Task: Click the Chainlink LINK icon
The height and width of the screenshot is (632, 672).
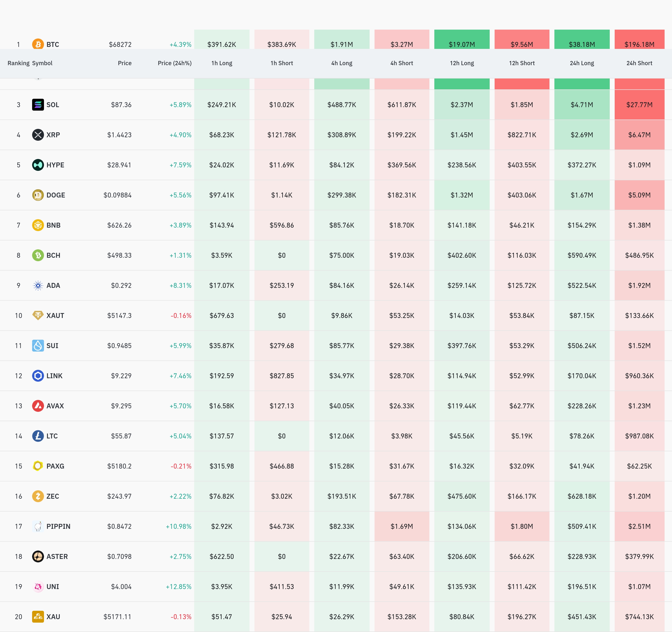Action: [38, 375]
